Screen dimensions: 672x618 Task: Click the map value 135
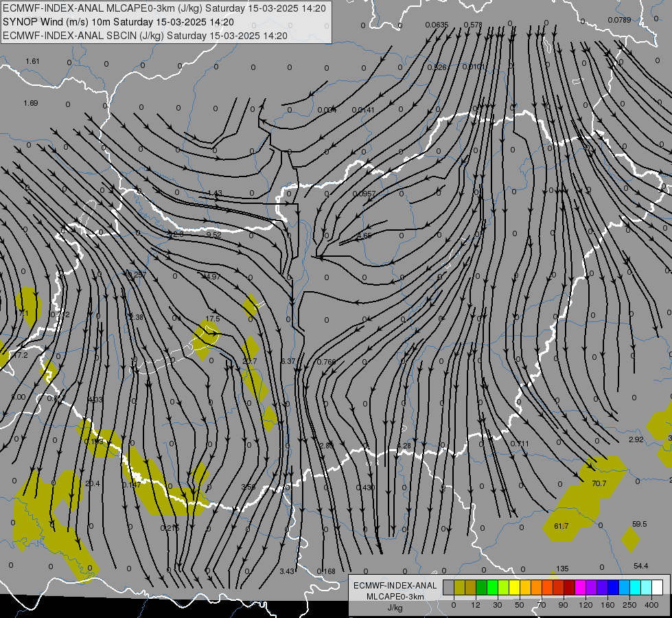click(x=562, y=569)
